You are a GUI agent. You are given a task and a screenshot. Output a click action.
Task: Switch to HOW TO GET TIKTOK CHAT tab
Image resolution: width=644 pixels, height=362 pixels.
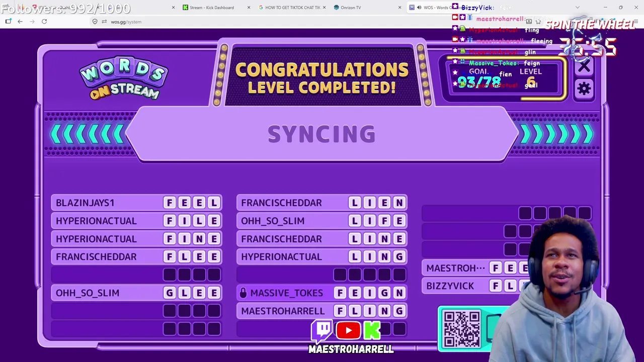point(292,8)
